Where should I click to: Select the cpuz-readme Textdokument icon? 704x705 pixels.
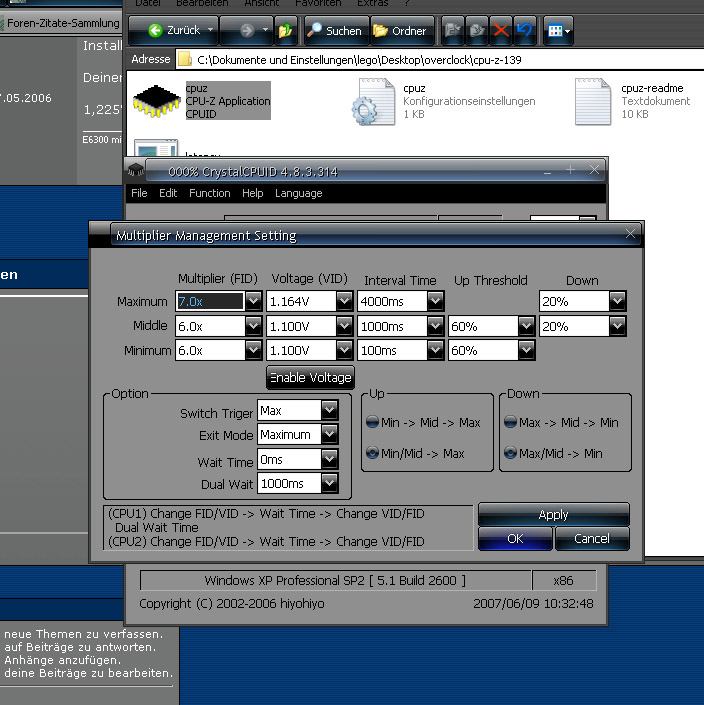point(593,102)
